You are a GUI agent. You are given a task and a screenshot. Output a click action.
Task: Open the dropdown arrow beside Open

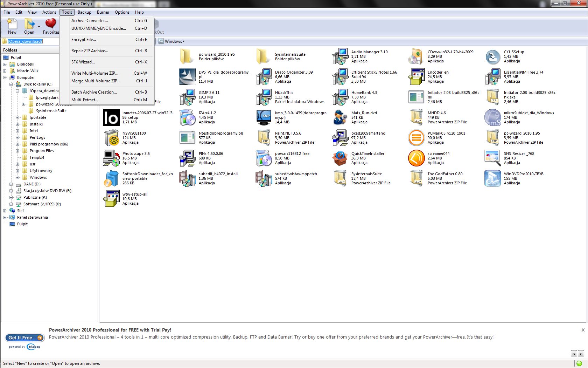[x=39, y=27]
